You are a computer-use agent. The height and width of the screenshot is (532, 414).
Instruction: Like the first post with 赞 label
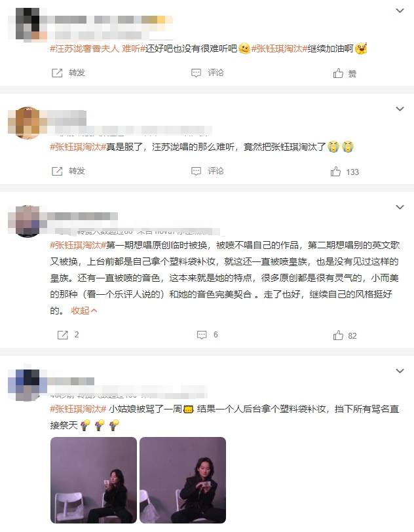point(345,73)
